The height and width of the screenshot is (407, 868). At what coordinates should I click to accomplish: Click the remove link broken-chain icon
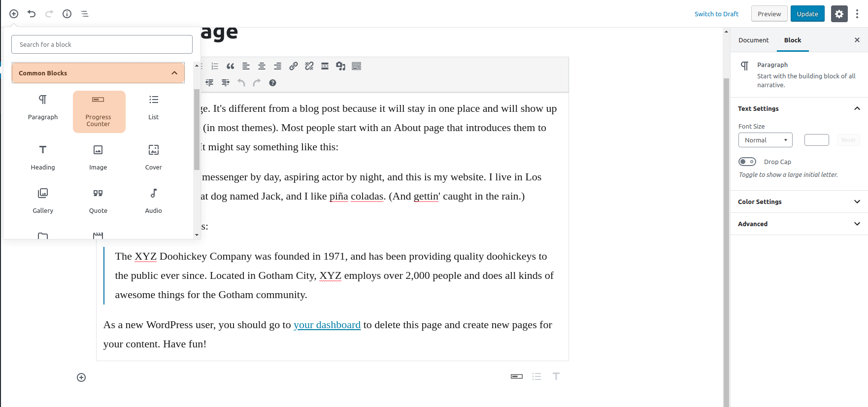[309, 66]
